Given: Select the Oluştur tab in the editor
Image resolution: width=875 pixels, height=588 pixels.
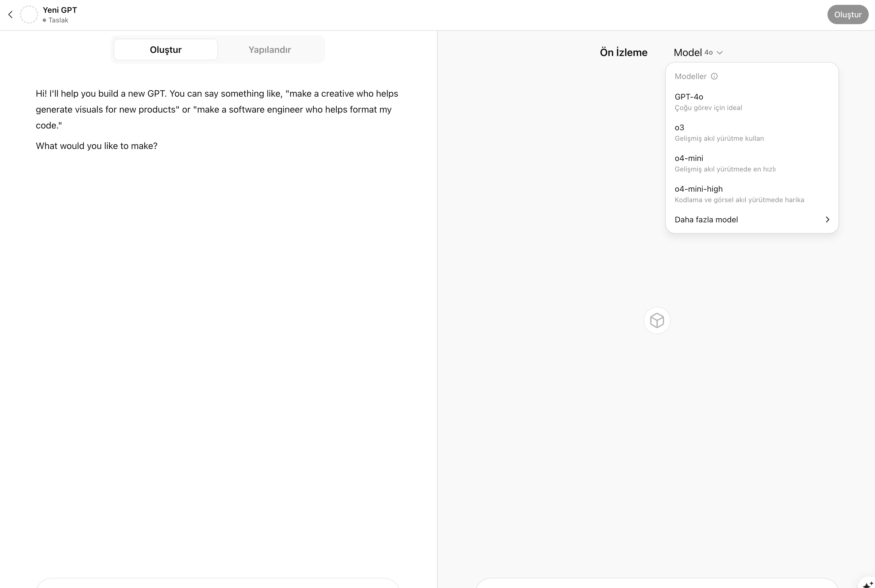Looking at the screenshot, I should (166, 49).
